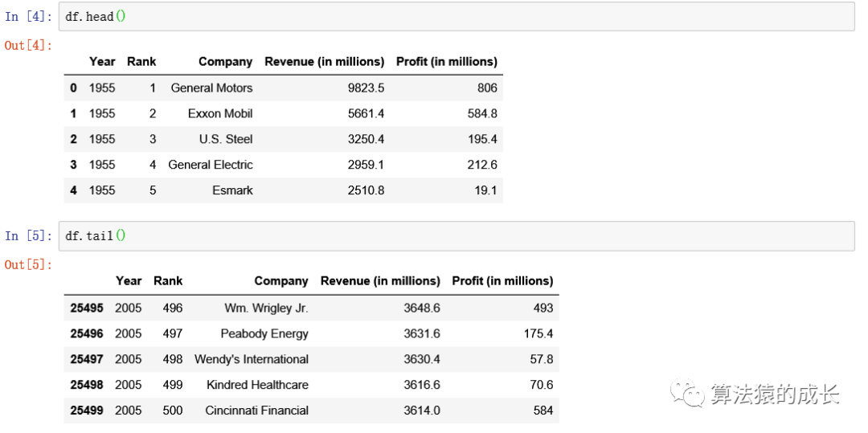Click the rank value 496
The height and width of the screenshot is (433, 868).
[x=173, y=308]
